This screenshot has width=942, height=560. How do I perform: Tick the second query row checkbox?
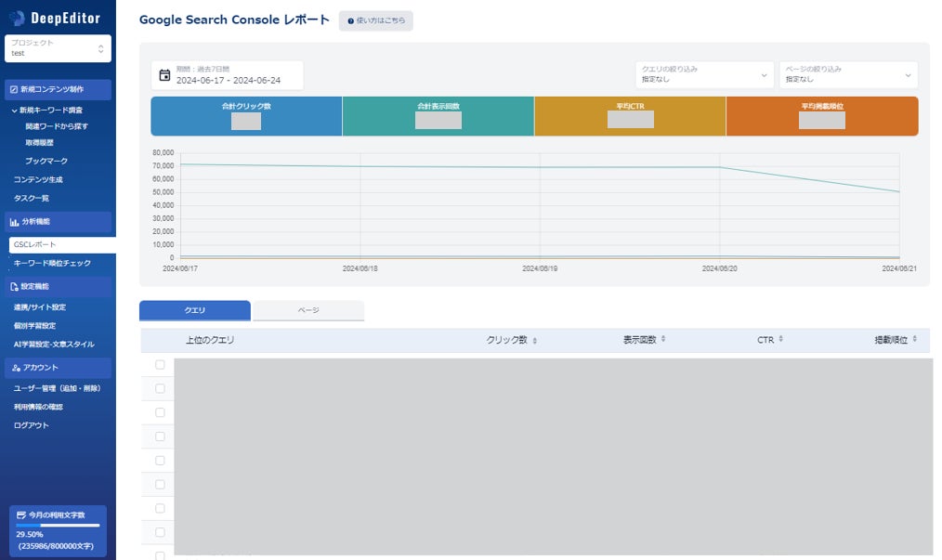[160, 389]
